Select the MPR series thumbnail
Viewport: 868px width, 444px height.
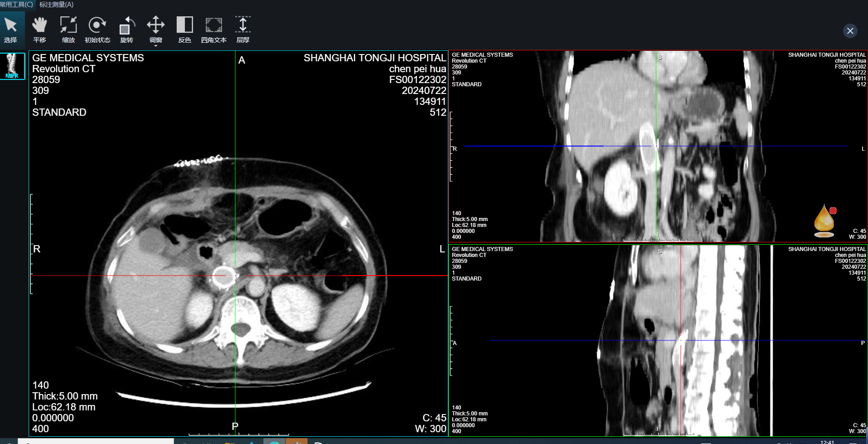coord(12,66)
